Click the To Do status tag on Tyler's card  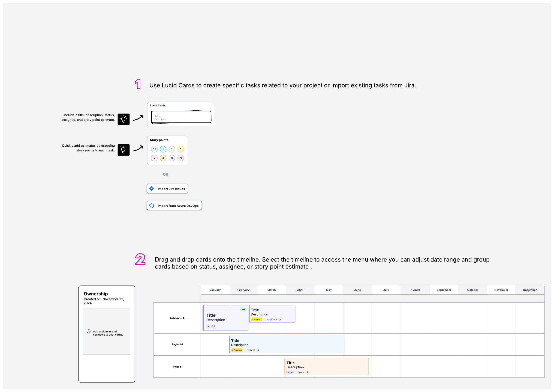click(x=290, y=372)
